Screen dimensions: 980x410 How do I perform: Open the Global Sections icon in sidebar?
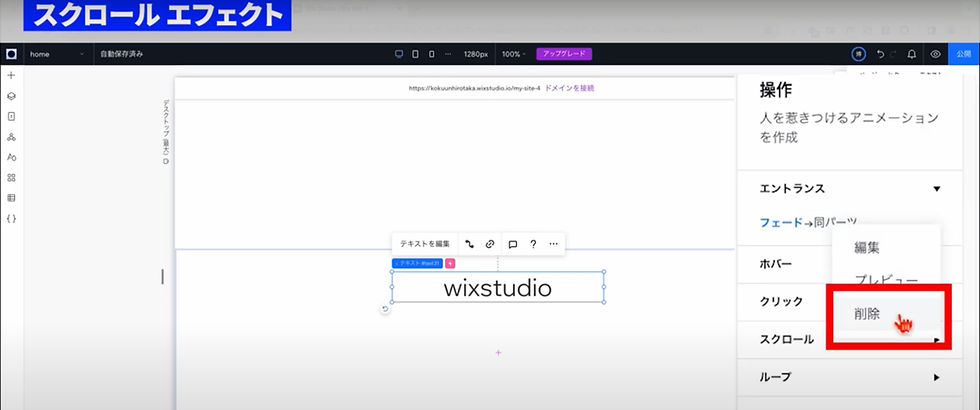[x=11, y=137]
